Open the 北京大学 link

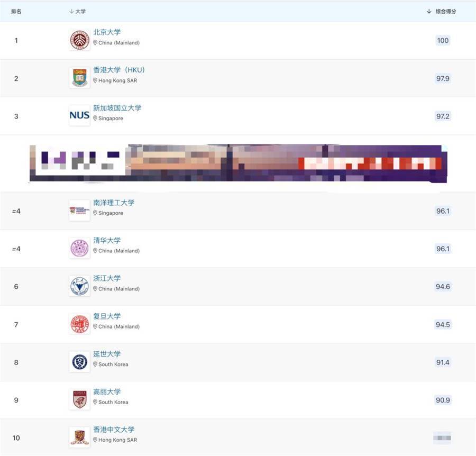click(107, 32)
